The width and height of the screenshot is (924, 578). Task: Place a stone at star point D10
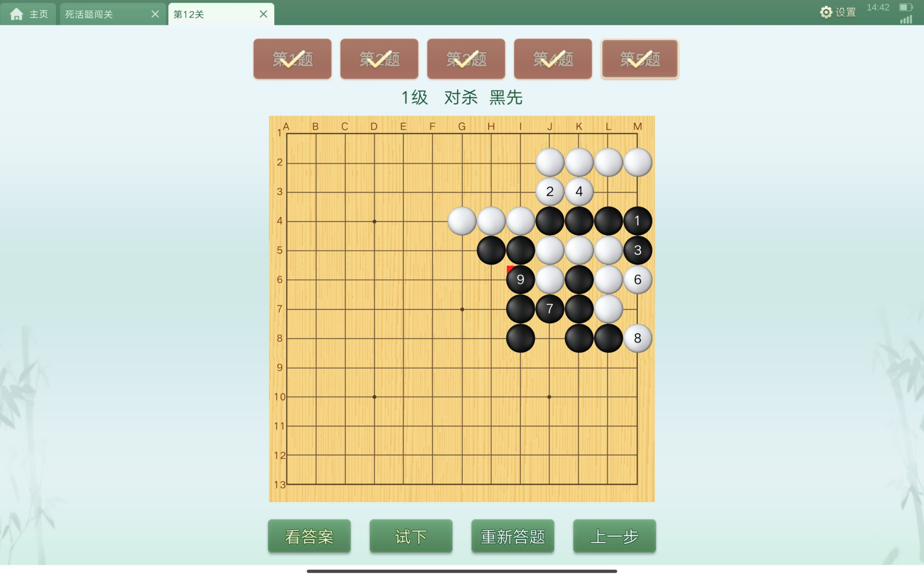coord(374,397)
